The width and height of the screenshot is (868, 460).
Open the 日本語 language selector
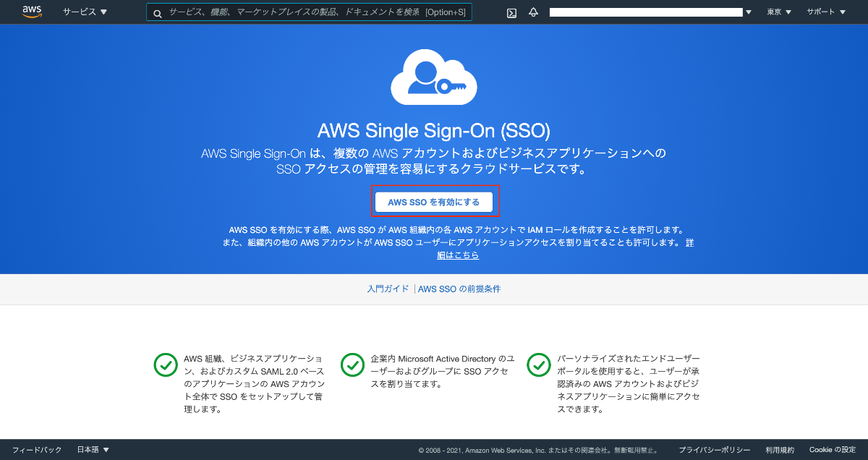pos(93,450)
